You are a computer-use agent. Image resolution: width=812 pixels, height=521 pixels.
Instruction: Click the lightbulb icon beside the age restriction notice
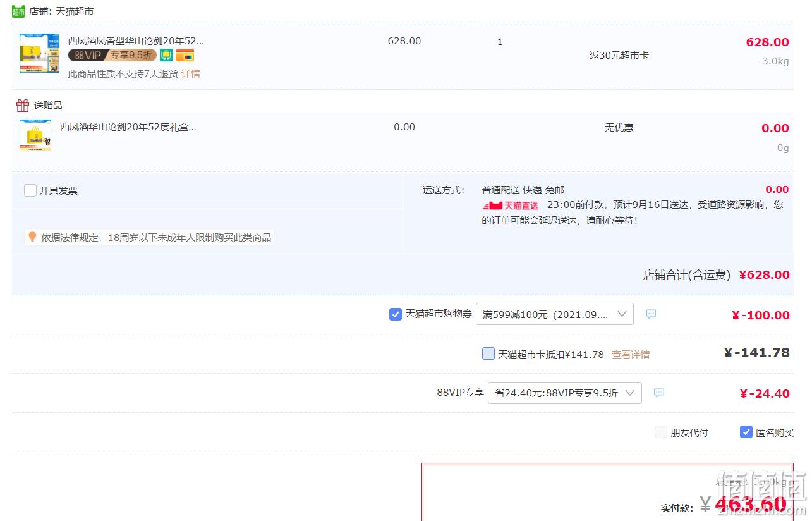coord(32,237)
